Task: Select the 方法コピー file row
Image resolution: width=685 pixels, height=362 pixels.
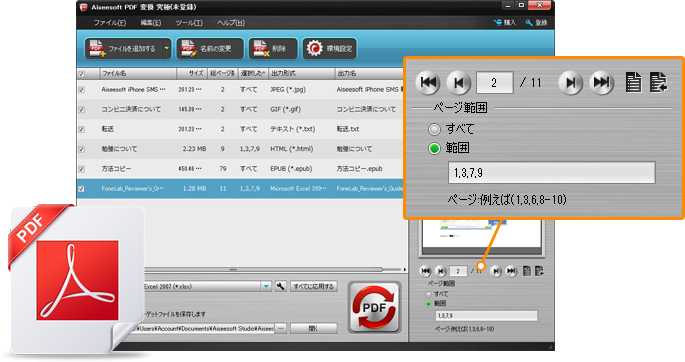Action: (240, 169)
